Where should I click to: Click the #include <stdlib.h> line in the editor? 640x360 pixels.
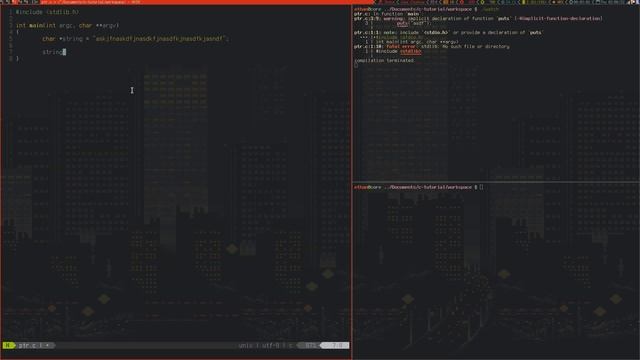(47, 12)
